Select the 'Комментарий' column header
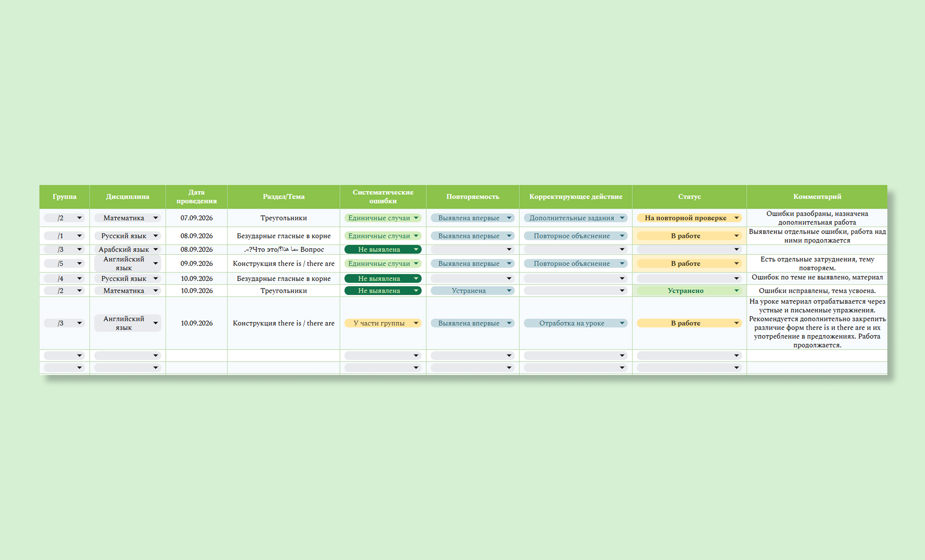This screenshot has height=560, width=925. point(817,196)
